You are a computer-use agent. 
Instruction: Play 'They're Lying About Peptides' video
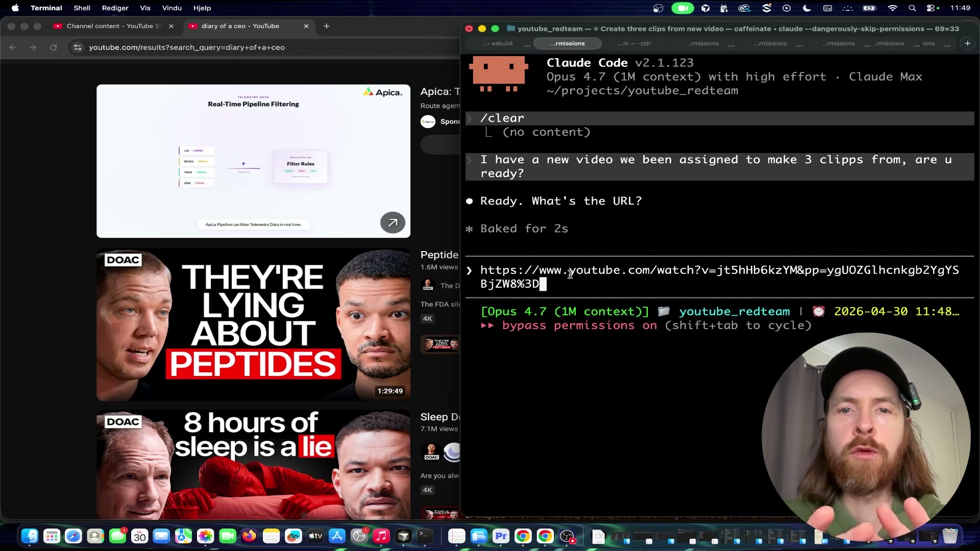253,324
